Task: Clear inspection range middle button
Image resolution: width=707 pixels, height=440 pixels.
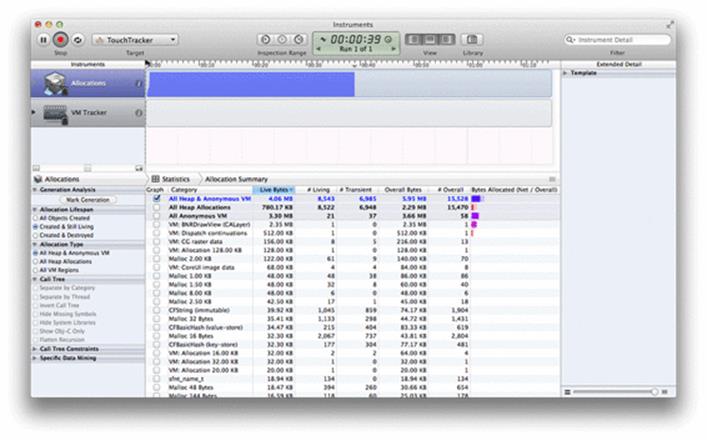Action: [x=282, y=40]
